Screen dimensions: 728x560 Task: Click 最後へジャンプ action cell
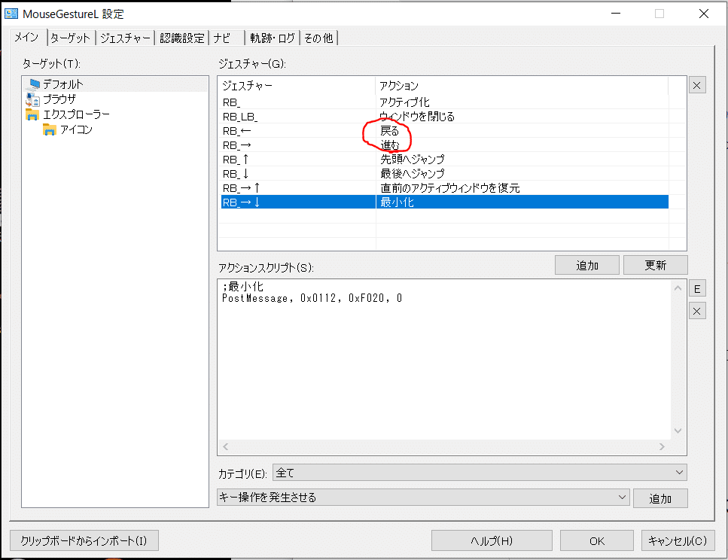[413, 174]
